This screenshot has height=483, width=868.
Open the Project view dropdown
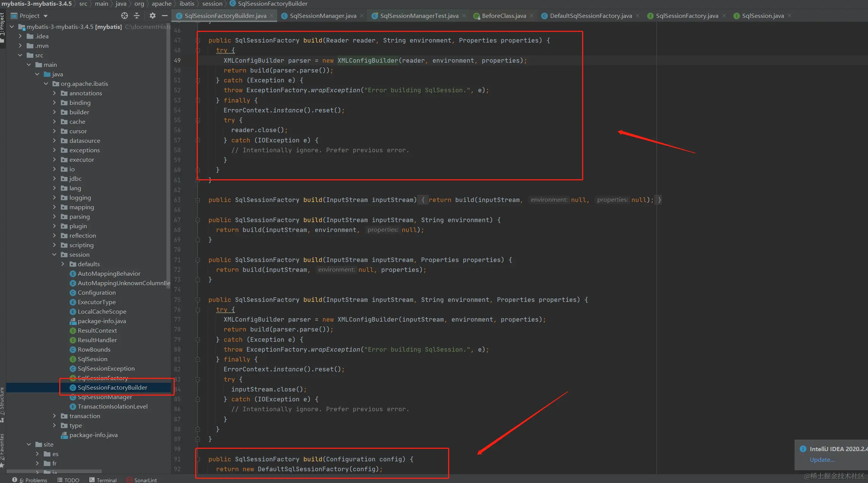(x=46, y=16)
